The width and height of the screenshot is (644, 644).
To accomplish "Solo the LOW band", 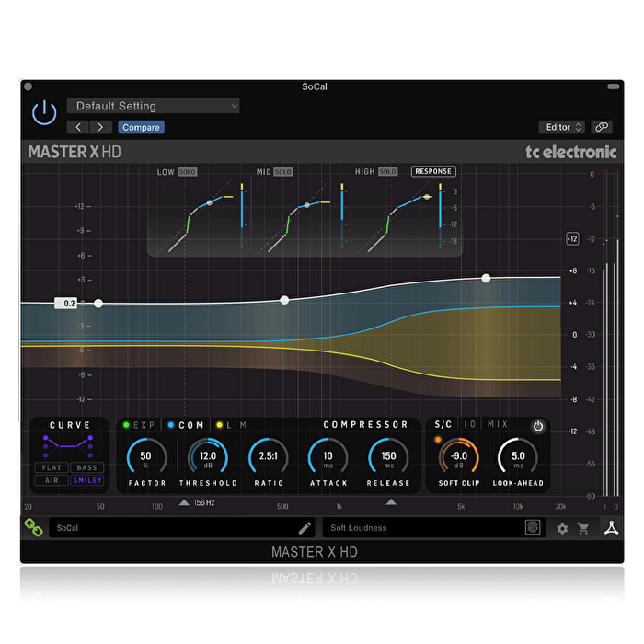I will 188,172.
